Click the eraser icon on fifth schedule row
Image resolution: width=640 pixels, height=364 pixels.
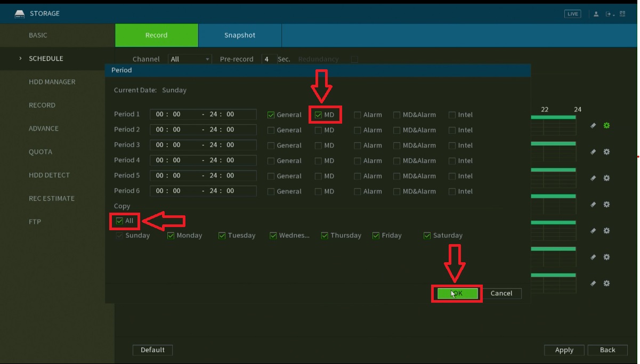[593, 231]
